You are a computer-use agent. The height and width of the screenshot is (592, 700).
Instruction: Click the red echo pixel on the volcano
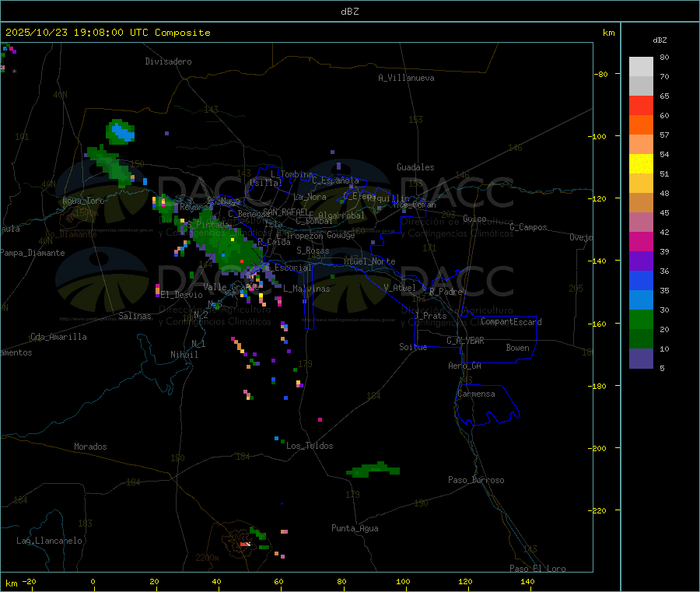tap(243, 545)
